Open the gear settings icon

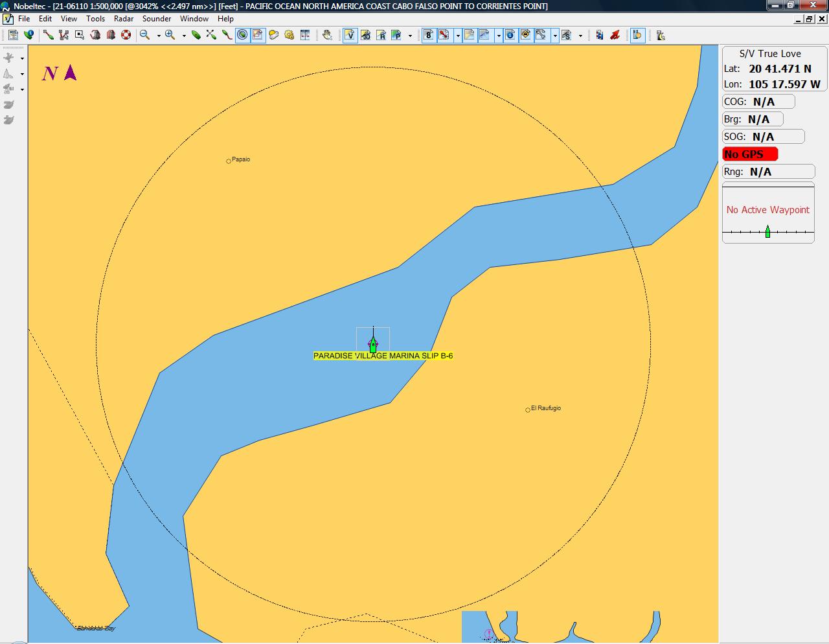coord(289,35)
